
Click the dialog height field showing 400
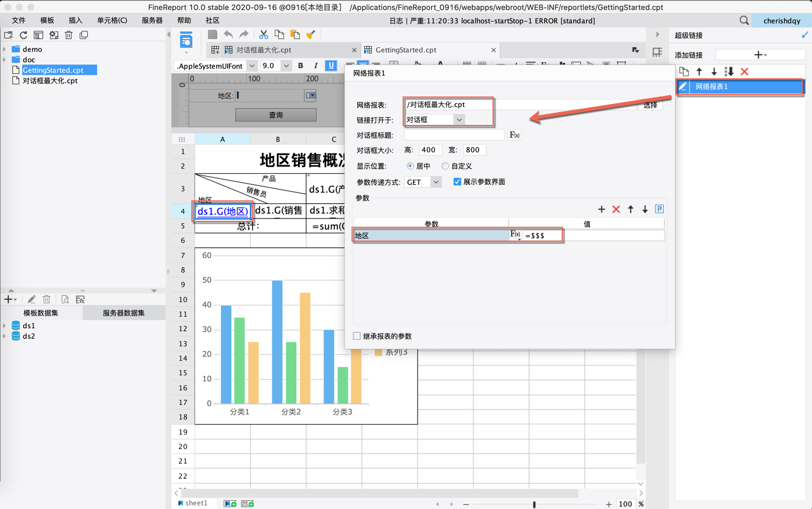point(430,150)
